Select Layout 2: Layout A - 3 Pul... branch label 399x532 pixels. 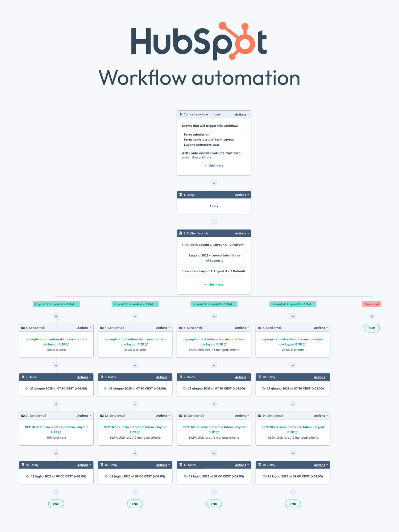click(x=135, y=304)
